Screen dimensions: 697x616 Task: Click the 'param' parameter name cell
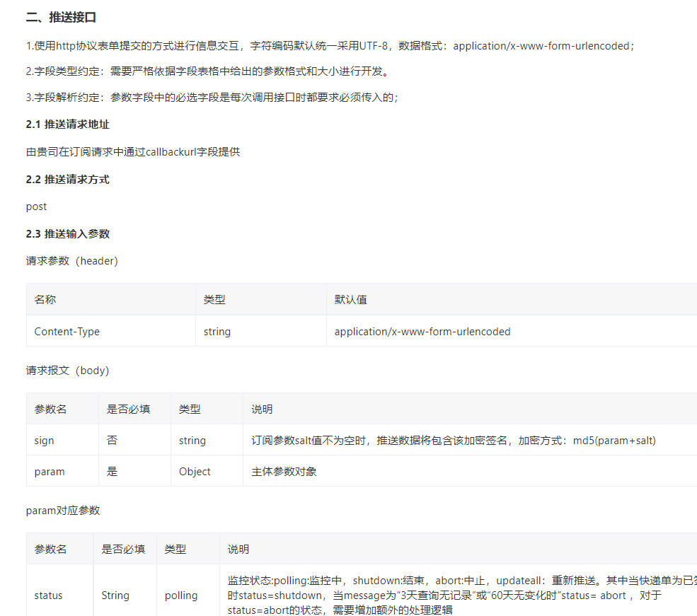[63, 471]
